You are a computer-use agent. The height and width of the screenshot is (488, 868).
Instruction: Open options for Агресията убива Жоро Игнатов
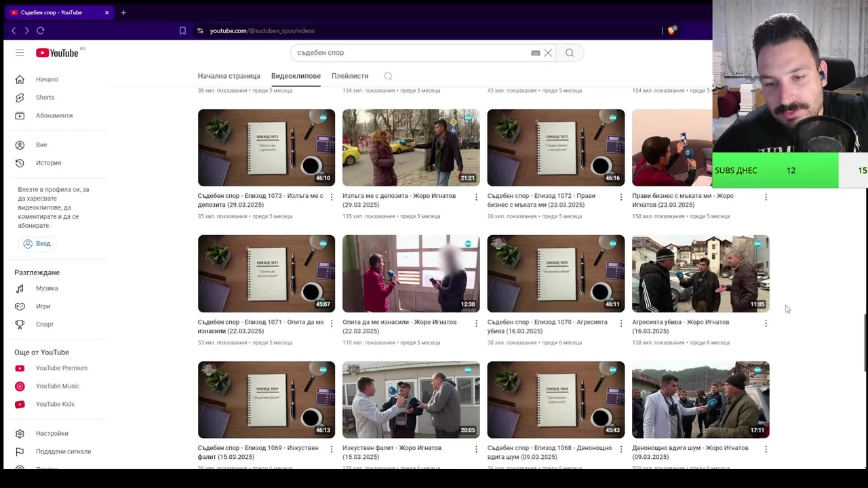766,323
